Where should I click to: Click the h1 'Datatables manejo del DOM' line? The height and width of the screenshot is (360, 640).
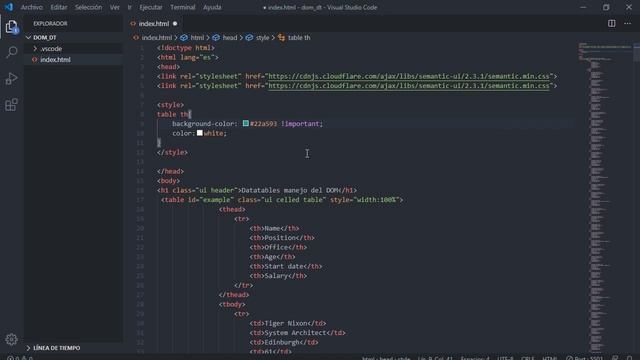(x=257, y=190)
